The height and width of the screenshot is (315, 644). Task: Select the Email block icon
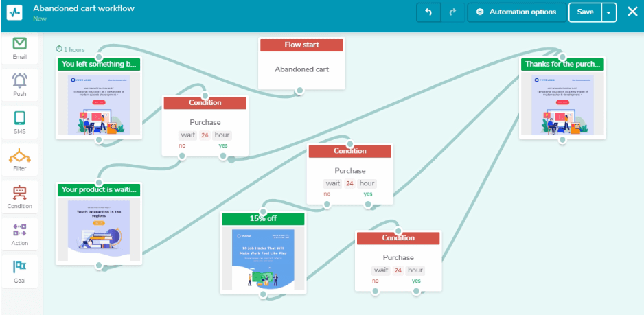point(20,44)
